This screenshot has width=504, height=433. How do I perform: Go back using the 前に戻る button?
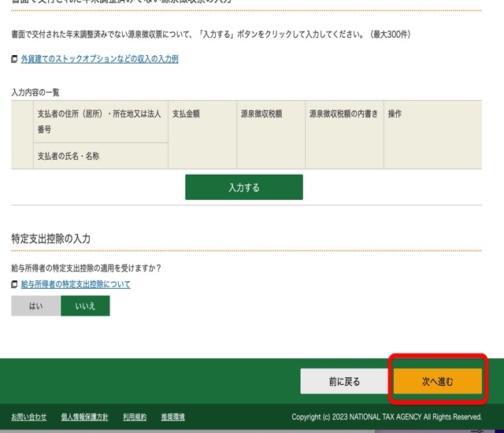344,381
